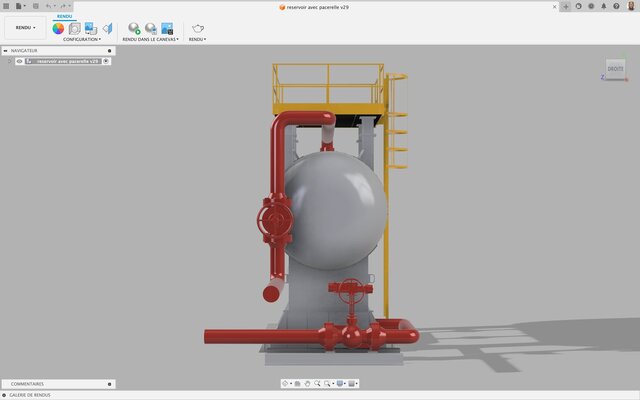Click the teapot Render icon
This screenshot has height=400, width=640.
(198, 29)
